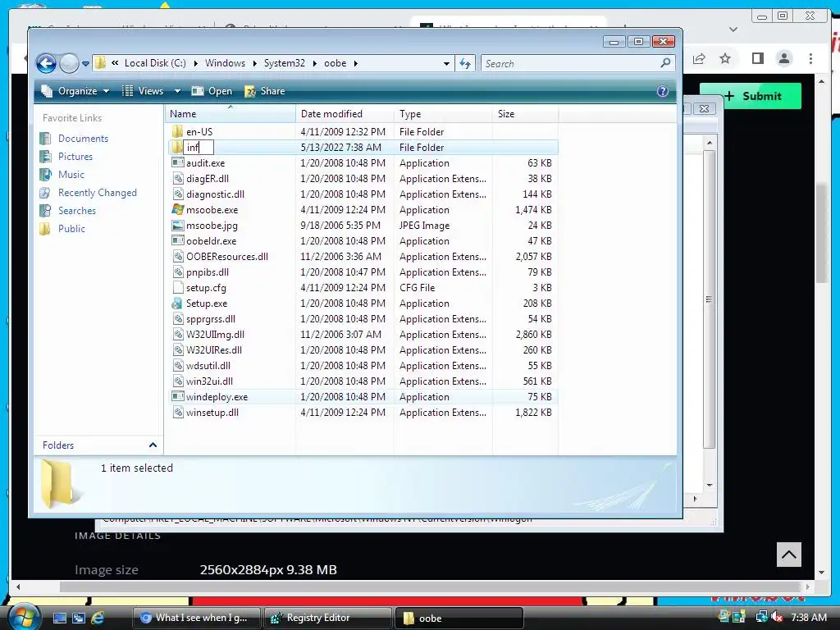This screenshot has height=630, width=840.
Task: Select diagER.dll file icon
Action: [x=177, y=178]
